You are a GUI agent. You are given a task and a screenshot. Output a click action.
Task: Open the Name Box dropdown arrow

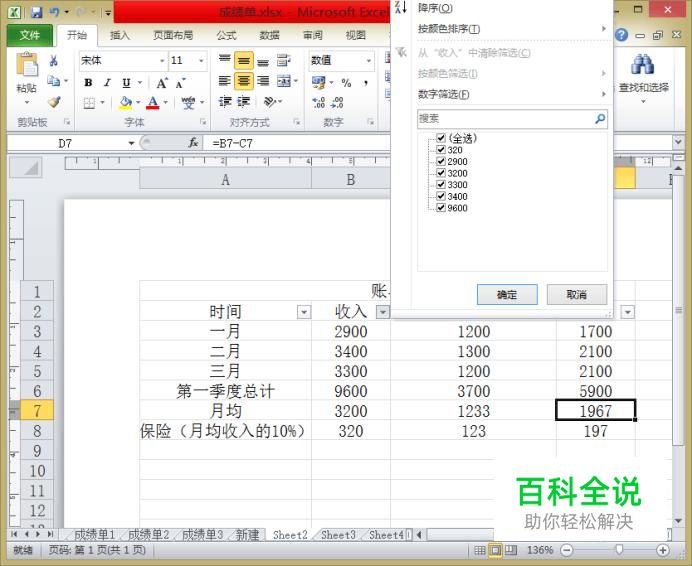131,143
